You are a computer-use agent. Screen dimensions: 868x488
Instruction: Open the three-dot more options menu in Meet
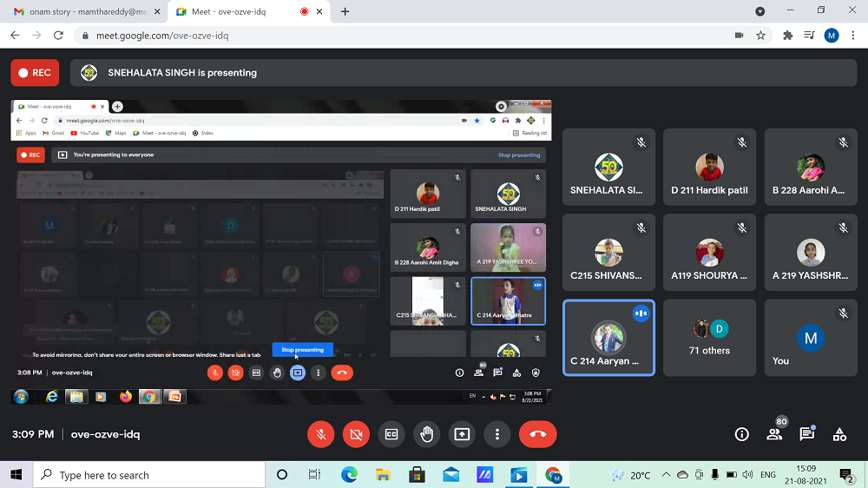(496, 434)
